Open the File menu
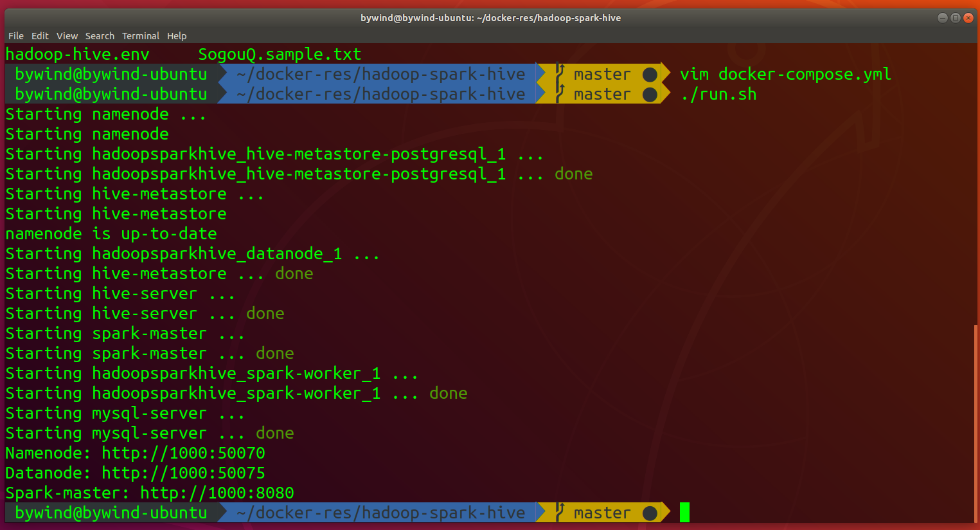The width and height of the screenshot is (980, 530). 16,36
